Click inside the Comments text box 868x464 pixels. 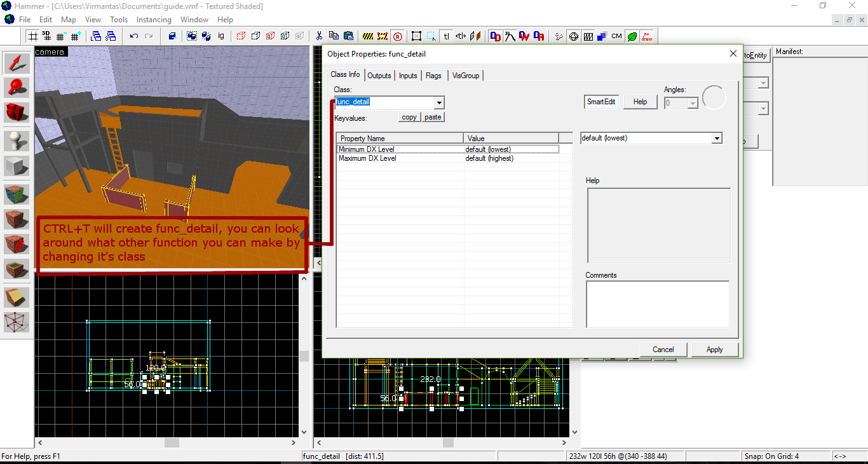(x=658, y=304)
